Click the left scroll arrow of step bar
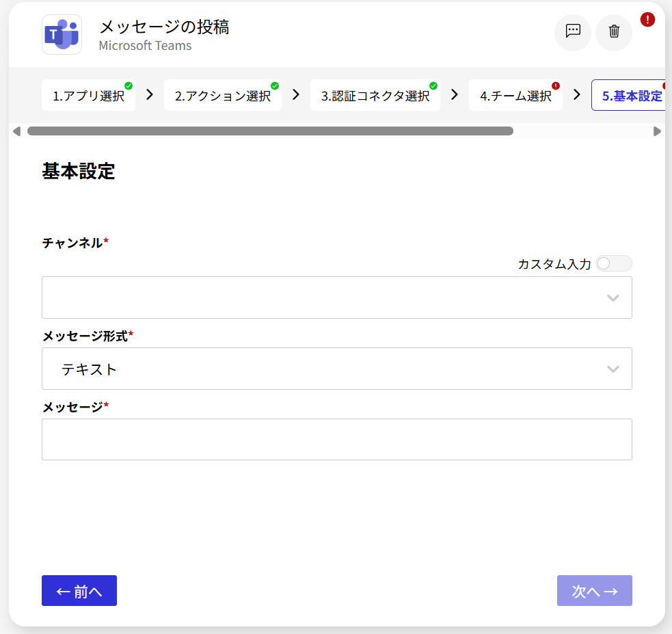Screen dimensions: 672x634 coord(16,131)
